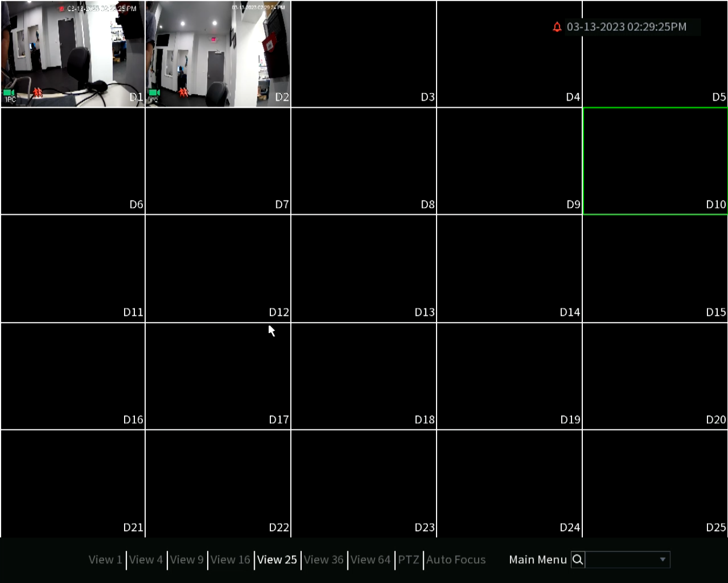Select empty channel D12

coord(218,269)
